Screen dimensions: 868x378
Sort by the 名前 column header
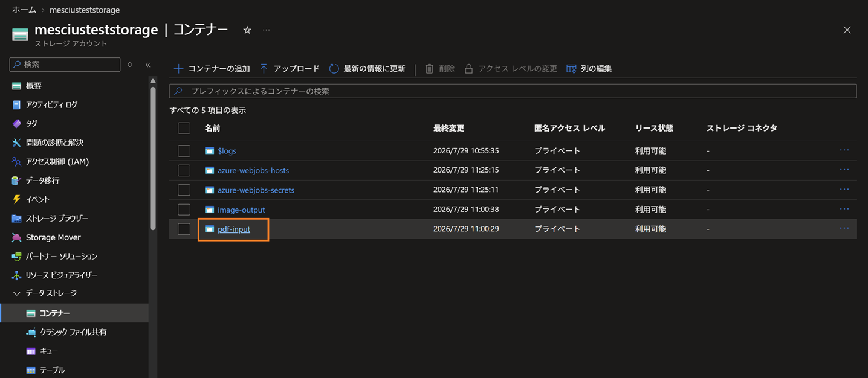point(213,128)
